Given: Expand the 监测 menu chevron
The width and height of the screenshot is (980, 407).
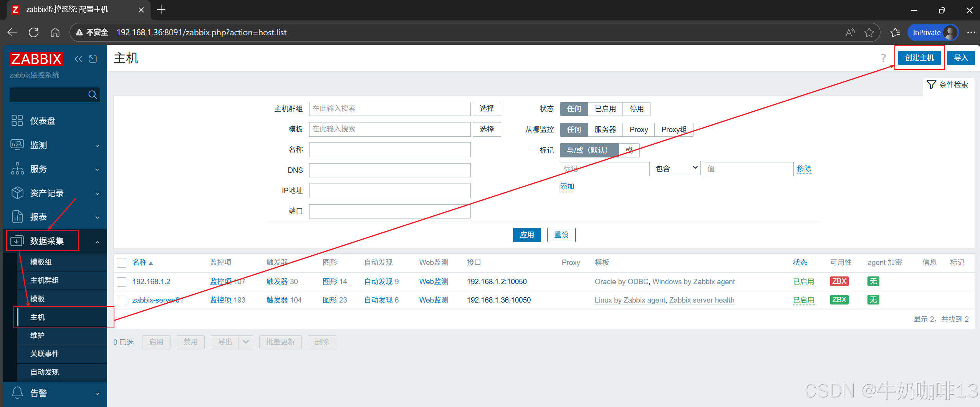Looking at the screenshot, I should 97,146.
